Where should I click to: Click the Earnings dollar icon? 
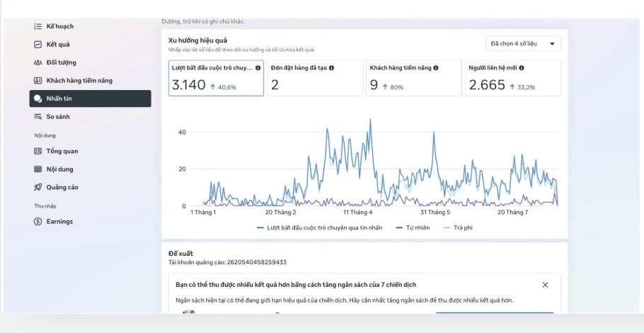click(38, 222)
